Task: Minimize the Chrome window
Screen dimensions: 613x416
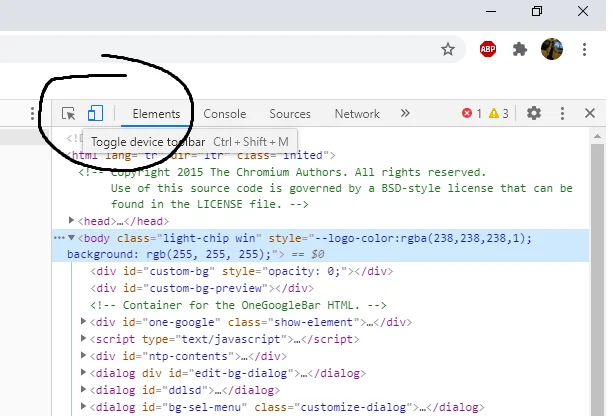Action: click(x=491, y=11)
